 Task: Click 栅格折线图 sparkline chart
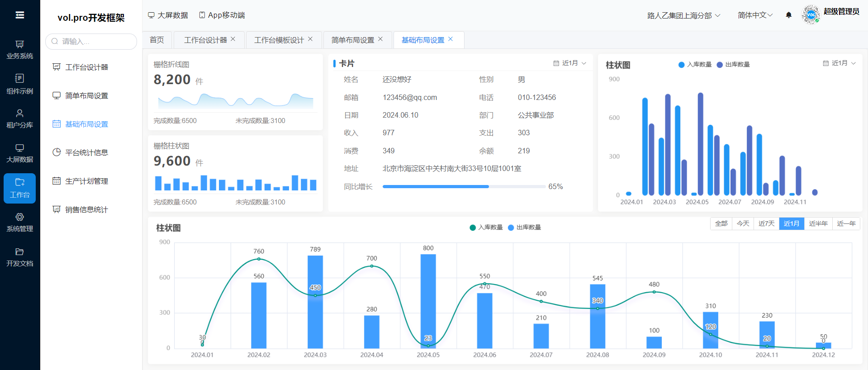pos(235,101)
